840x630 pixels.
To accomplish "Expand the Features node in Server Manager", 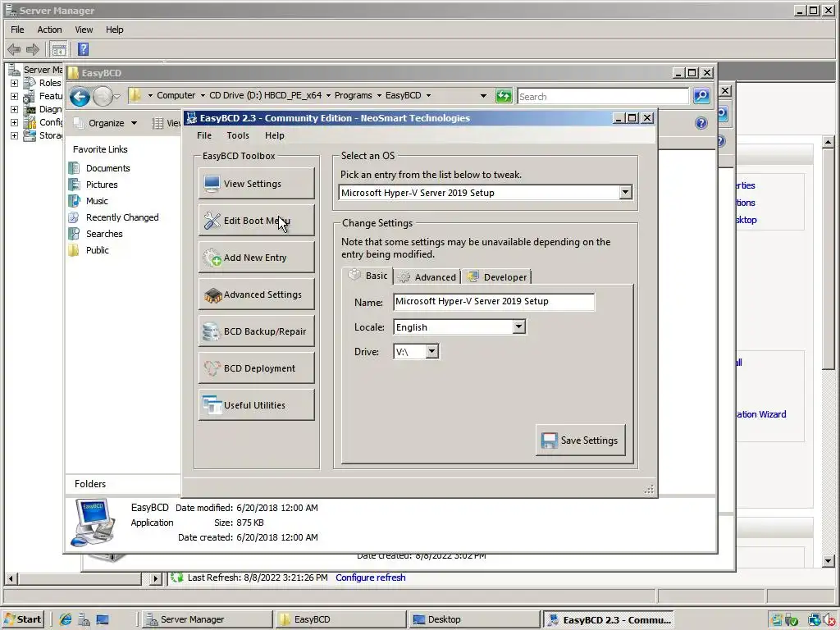I will coord(14,97).
